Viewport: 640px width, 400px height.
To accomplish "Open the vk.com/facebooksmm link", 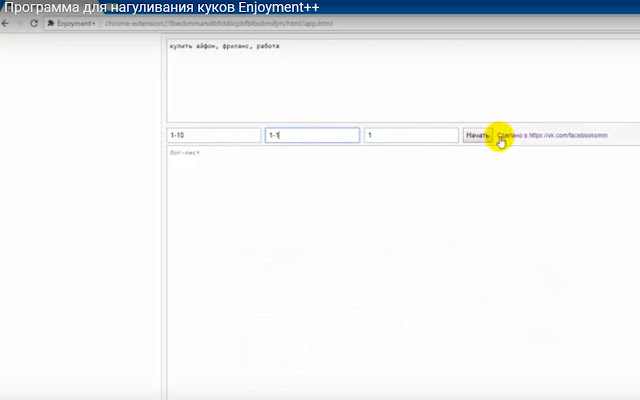I will [x=568, y=135].
